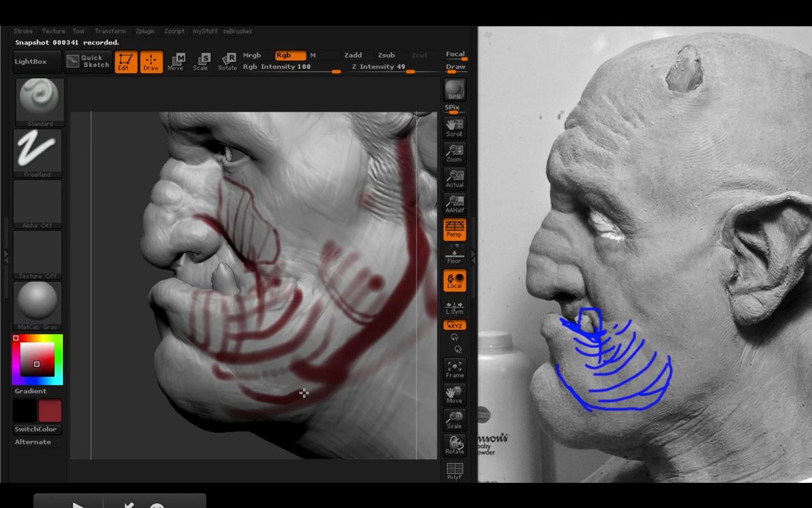
Task: Open the Tool menu
Action: (x=78, y=31)
